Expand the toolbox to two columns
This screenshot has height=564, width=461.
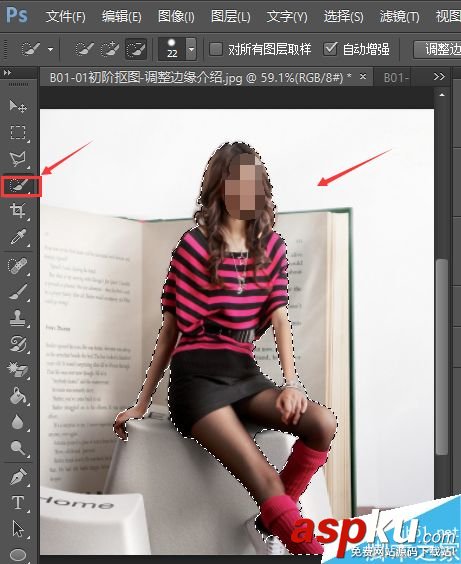(x=7, y=73)
